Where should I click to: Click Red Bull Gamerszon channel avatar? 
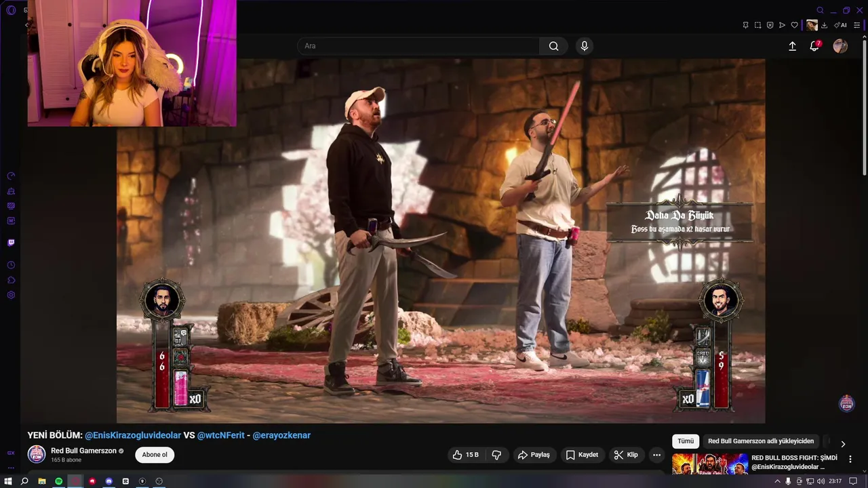click(37, 455)
